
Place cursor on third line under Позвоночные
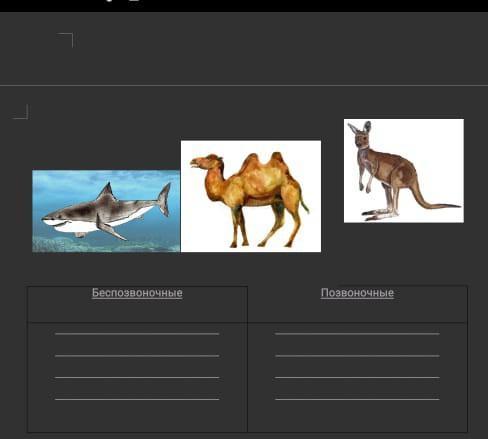pos(357,377)
